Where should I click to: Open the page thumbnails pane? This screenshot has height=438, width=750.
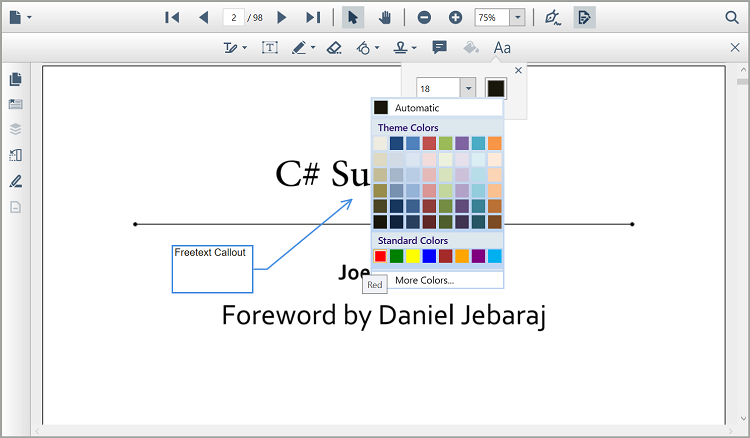[16, 79]
